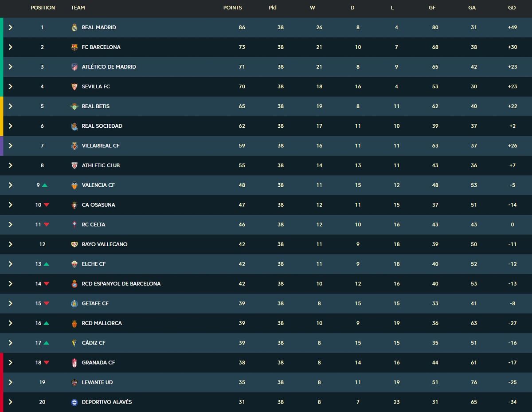Click the FC Barcelona club crest
532x412 pixels.
pyautogui.click(x=74, y=47)
